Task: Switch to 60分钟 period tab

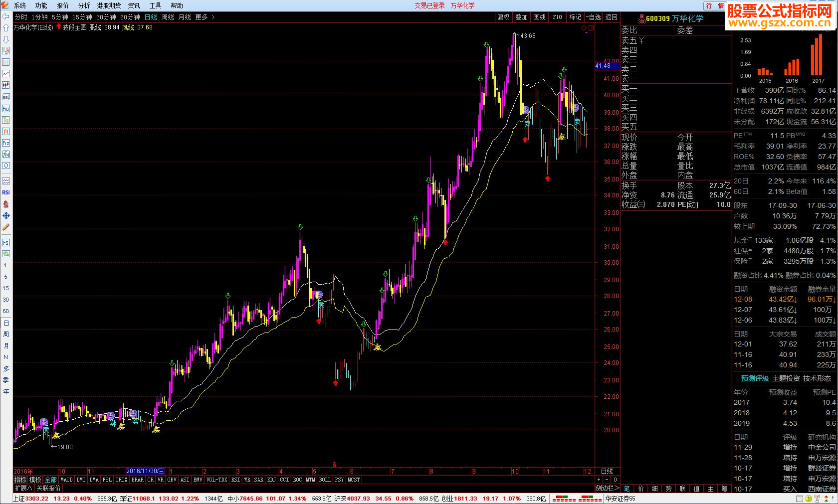Action: point(130,17)
